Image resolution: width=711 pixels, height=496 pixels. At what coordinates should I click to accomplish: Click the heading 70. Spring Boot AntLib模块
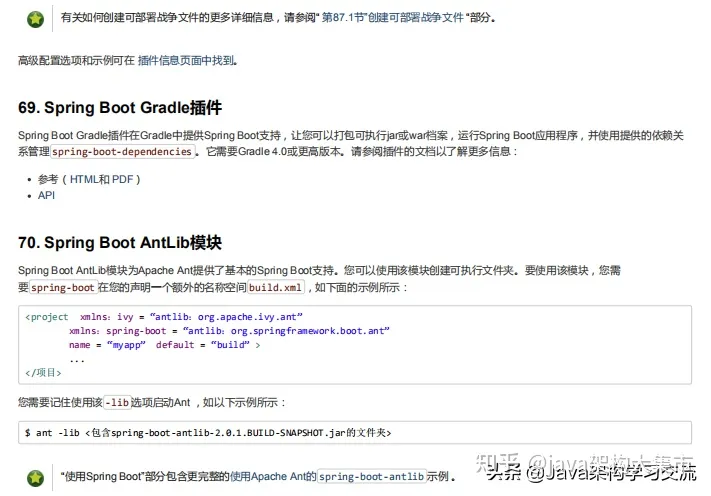[120, 243]
